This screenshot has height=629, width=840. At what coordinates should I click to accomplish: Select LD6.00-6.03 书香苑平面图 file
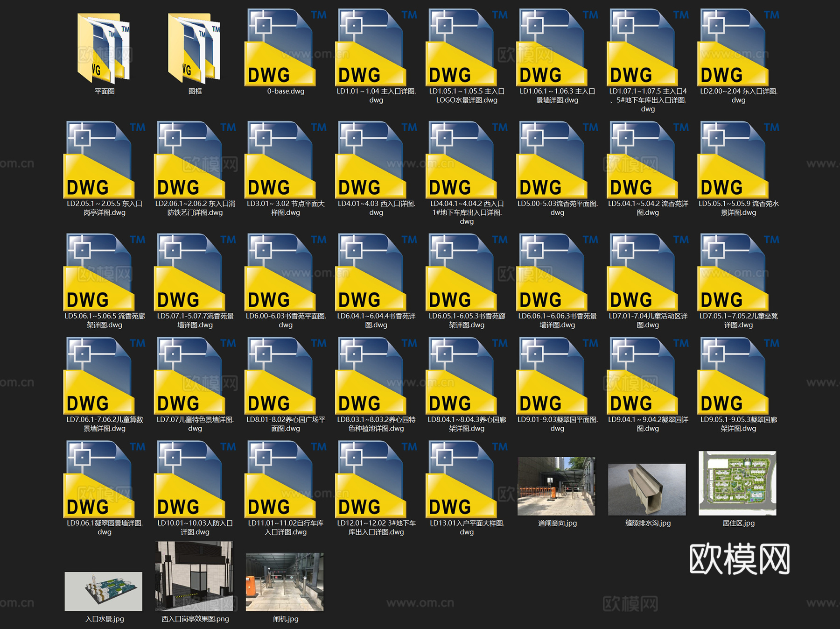[x=280, y=273]
